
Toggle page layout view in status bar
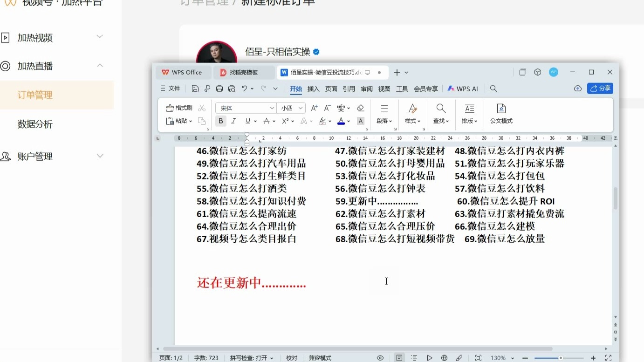pos(399,358)
